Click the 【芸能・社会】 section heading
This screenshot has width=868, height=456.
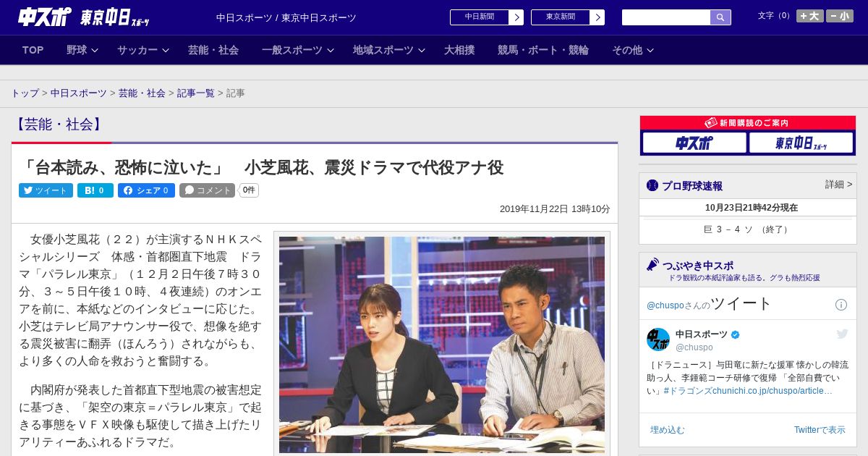coord(59,124)
